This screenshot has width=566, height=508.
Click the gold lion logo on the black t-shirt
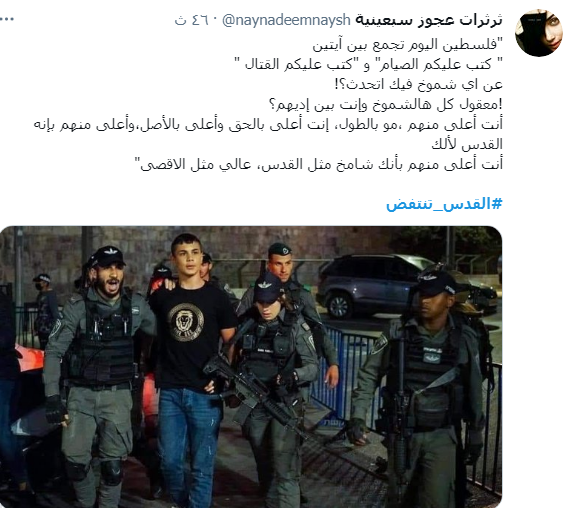[186, 322]
